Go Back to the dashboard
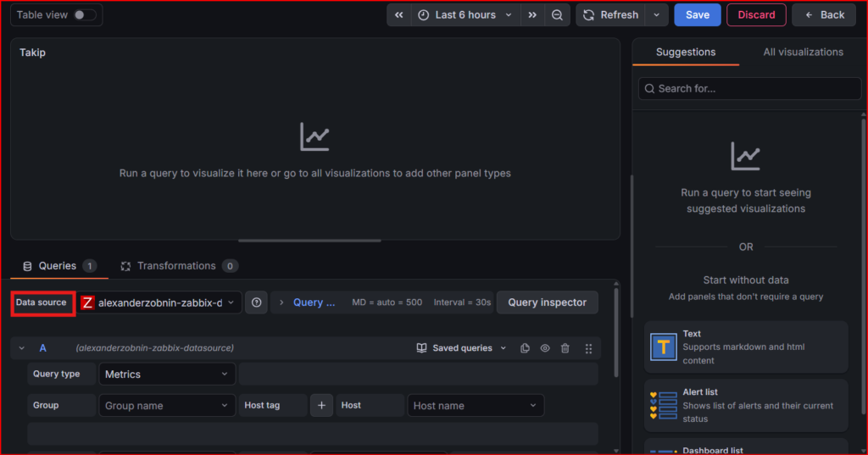 click(x=824, y=15)
